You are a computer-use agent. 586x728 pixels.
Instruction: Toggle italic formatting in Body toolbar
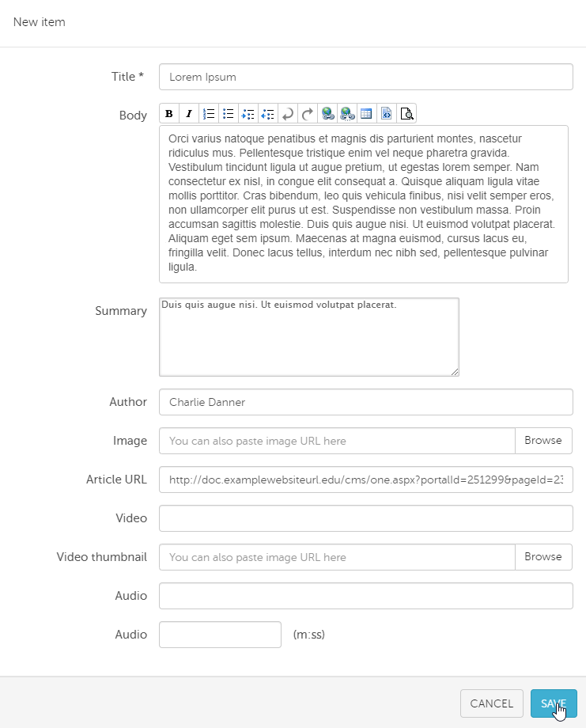point(189,114)
